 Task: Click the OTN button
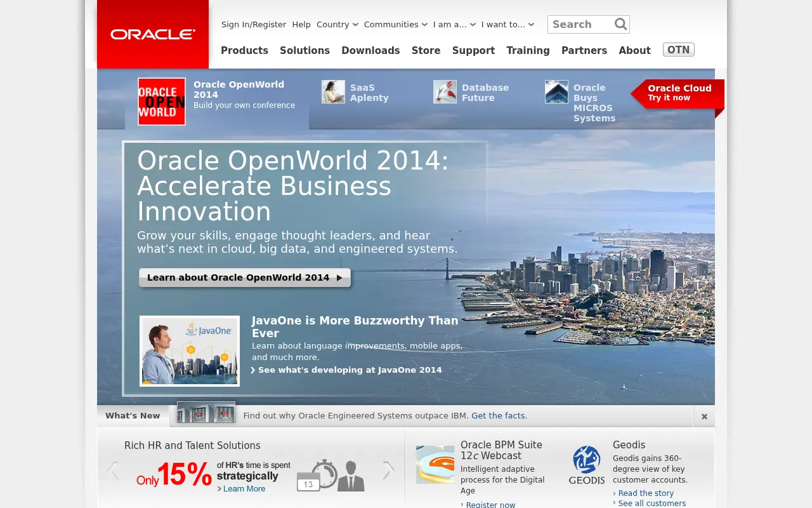click(x=679, y=50)
